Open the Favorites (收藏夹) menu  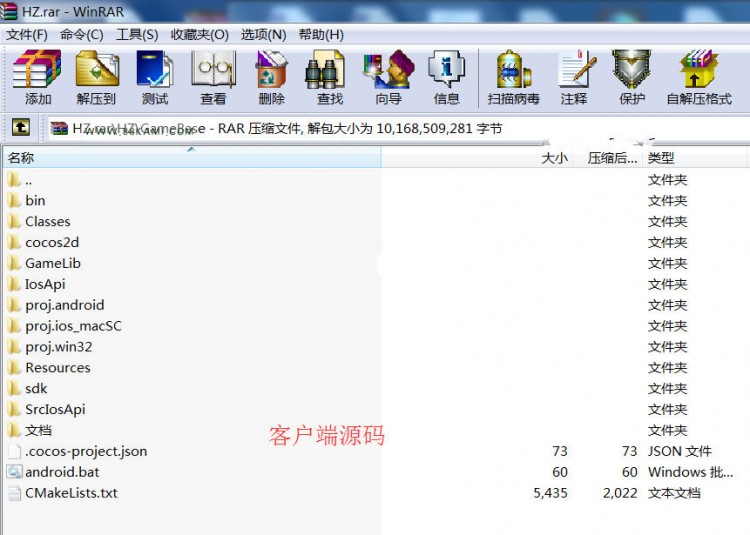[x=199, y=34]
